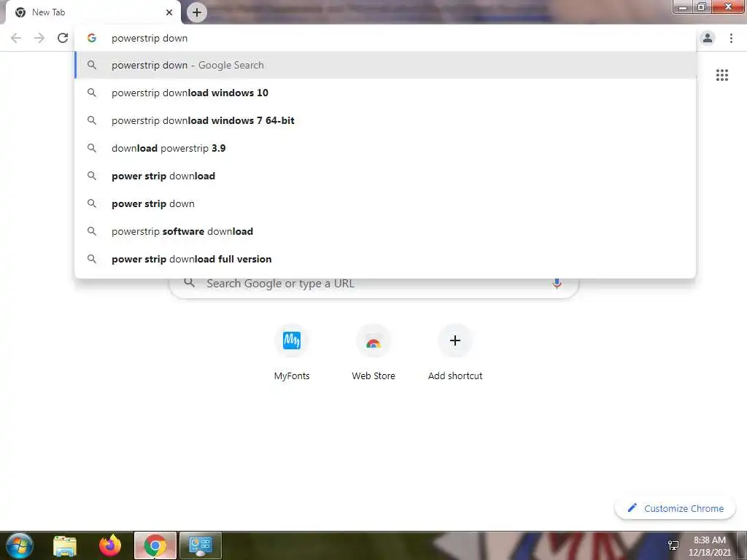
Task: Open the Google apps grid
Action: pyautogui.click(x=721, y=75)
